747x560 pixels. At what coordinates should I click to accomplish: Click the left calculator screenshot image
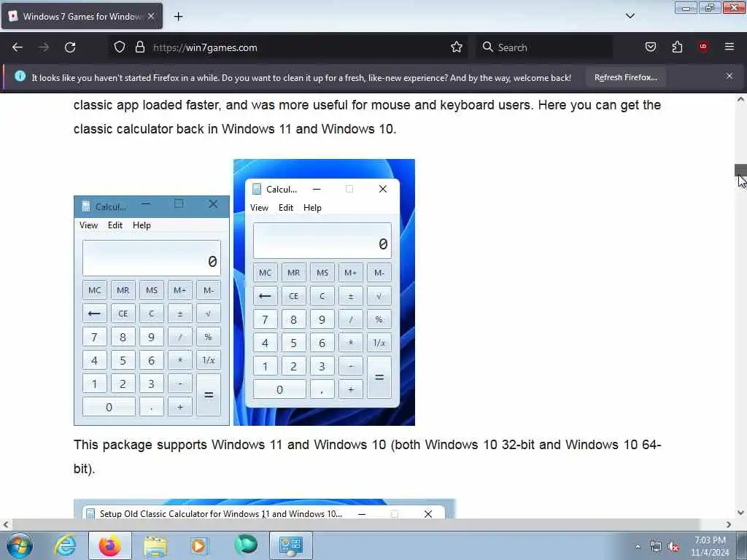(x=152, y=311)
